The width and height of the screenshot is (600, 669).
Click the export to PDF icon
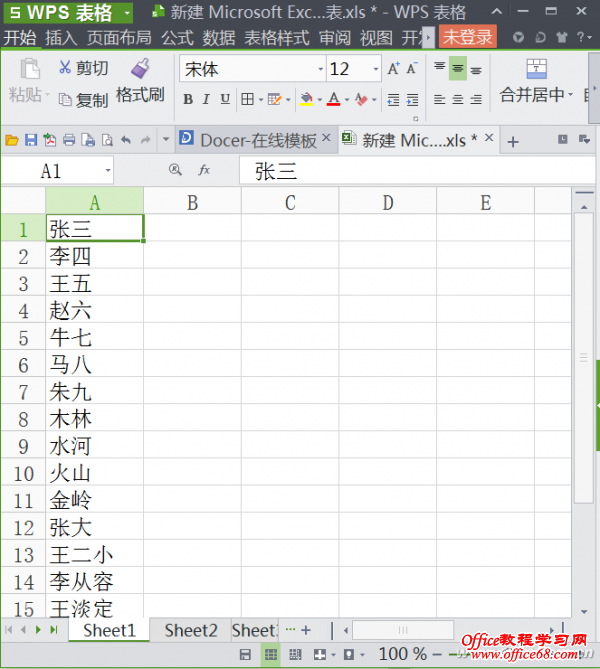pos(50,140)
